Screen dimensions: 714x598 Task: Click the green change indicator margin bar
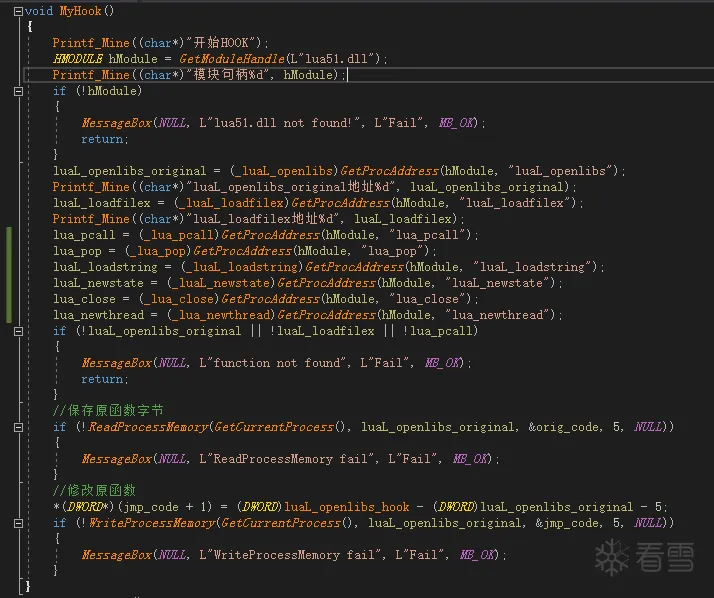pyautogui.click(x=9, y=275)
